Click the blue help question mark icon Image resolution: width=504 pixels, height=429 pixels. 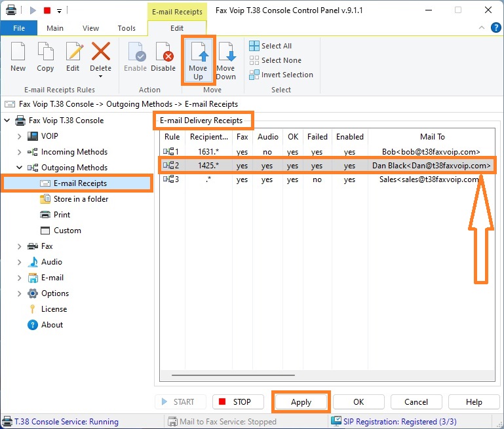[x=495, y=28]
